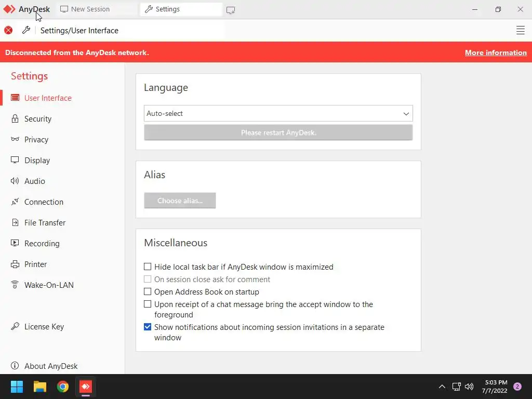The width and height of the screenshot is (532, 399).
Task: Open Connection settings
Action: [44, 202]
